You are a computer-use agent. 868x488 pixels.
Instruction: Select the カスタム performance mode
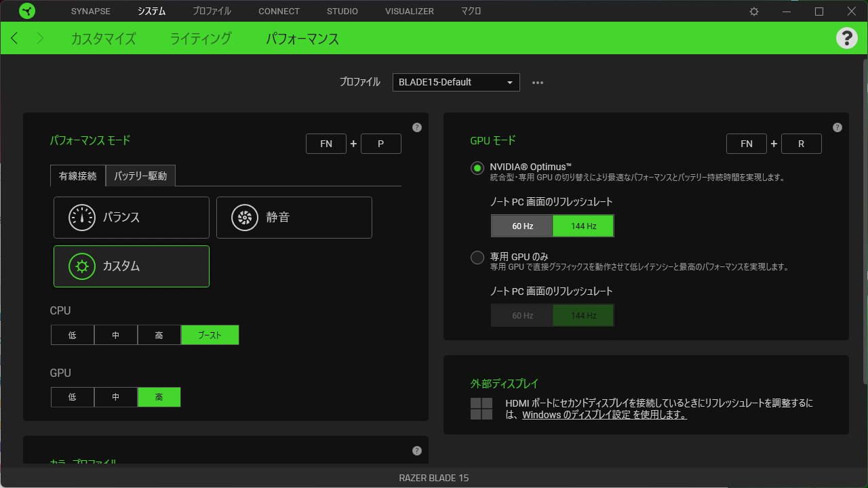click(132, 266)
